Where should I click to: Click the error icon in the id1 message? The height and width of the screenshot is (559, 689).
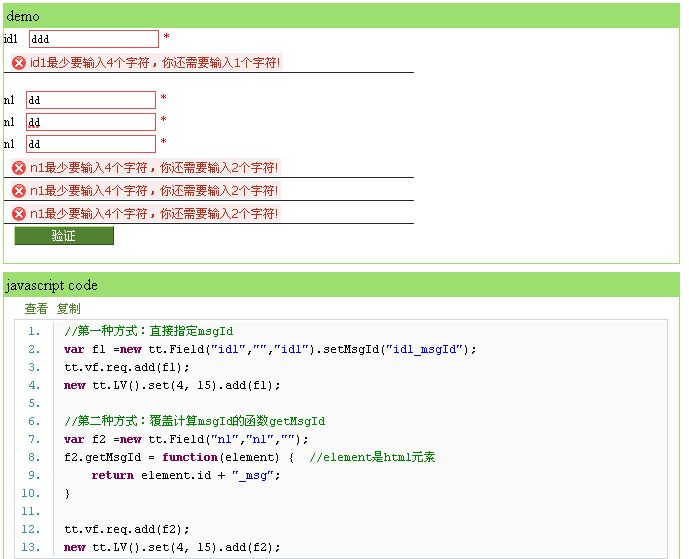19,63
